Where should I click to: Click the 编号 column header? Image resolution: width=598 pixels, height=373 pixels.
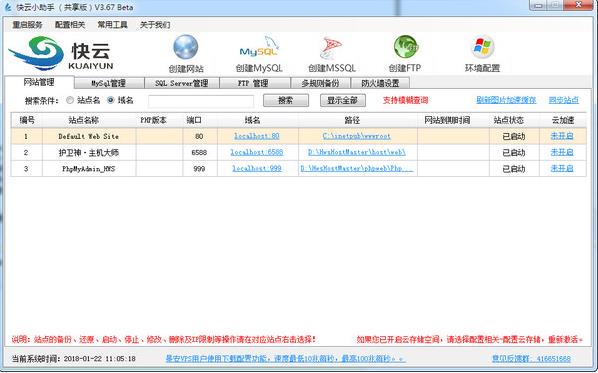tap(27, 120)
